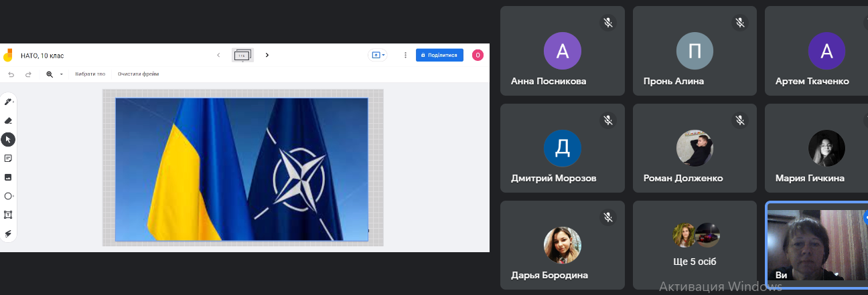Open the 'Ще 5 осіб' tile
Image resolution: width=868 pixels, height=295 pixels.
click(x=696, y=245)
